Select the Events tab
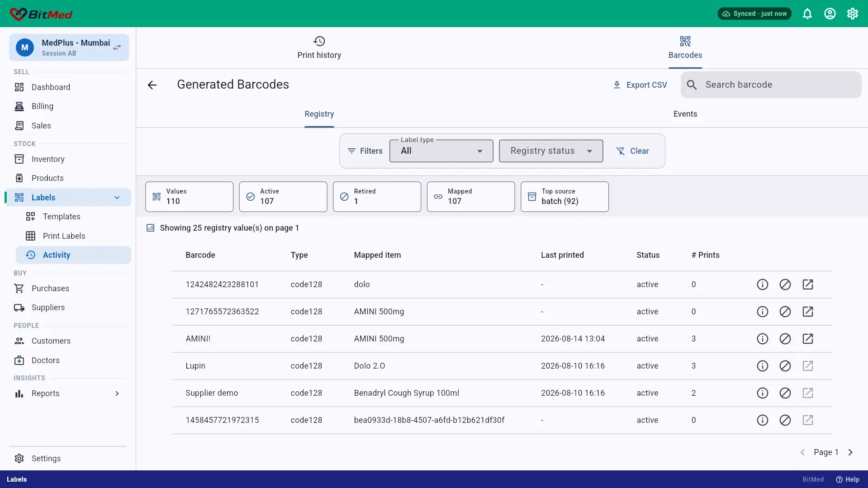This screenshot has width=868, height=488. pyautogui.click(x=685, y=114)
